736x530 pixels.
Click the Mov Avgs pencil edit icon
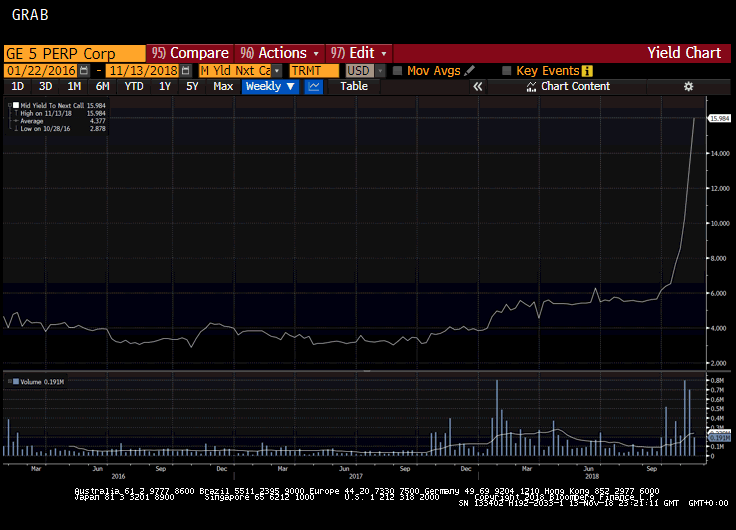point(470,71)
